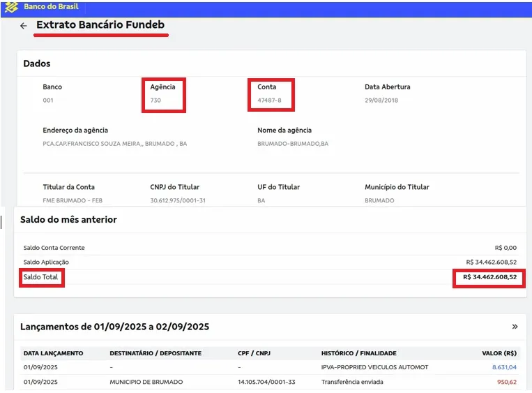Select the CNPJ 14.105.704/0001-33

[266, 382]
